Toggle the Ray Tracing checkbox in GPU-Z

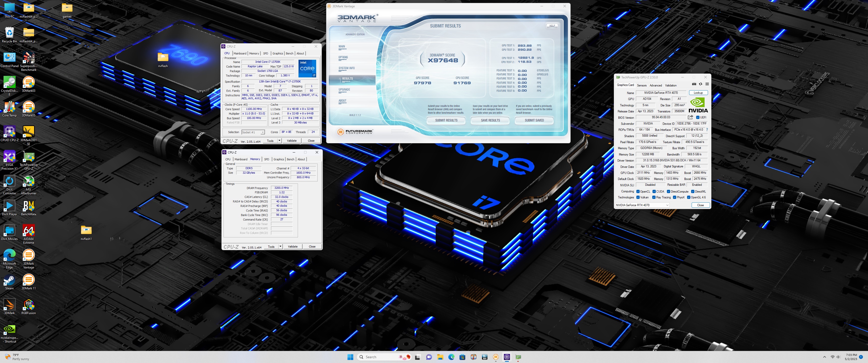[654, 197]
